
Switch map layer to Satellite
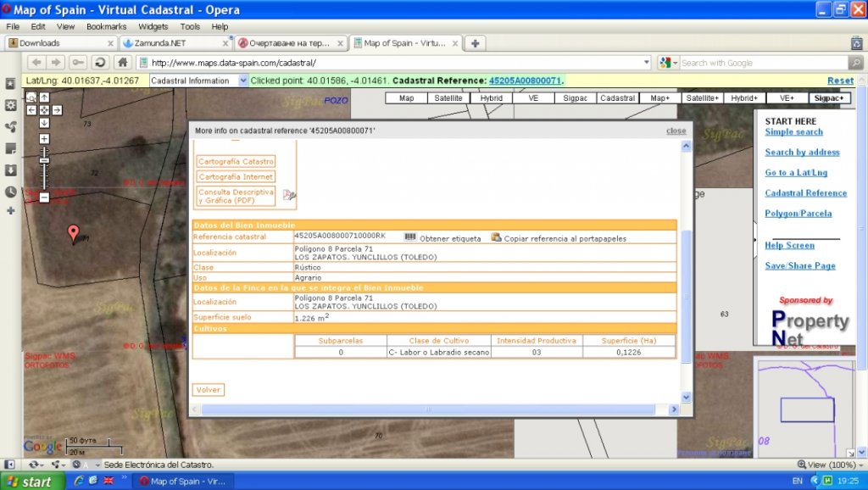449,98
